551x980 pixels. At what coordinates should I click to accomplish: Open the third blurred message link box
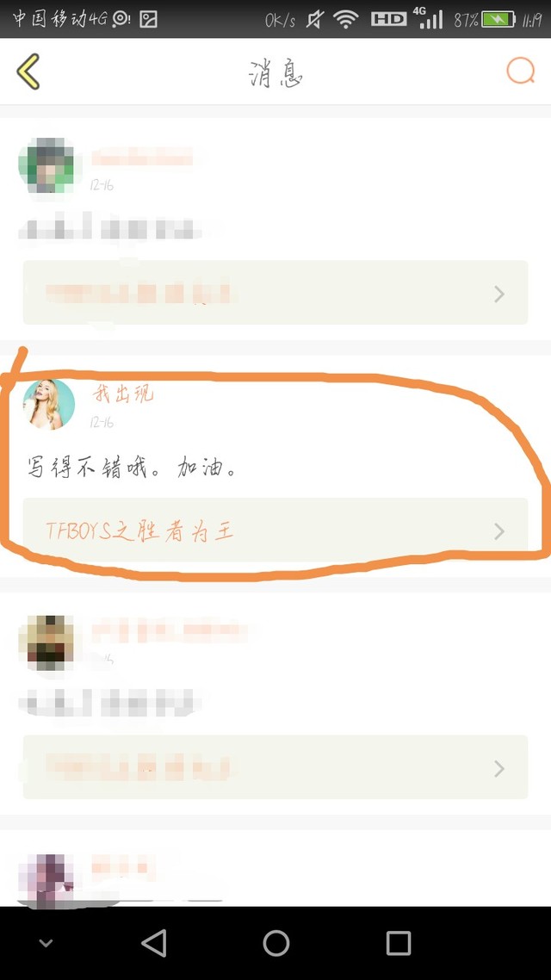coord(275,767)
